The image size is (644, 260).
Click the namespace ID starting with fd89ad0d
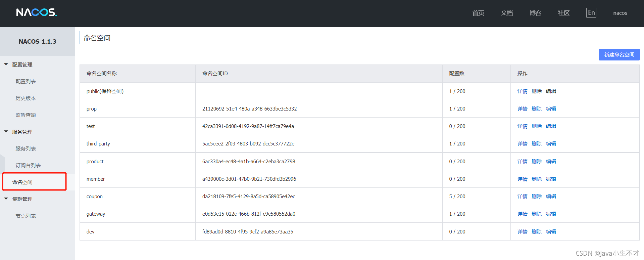248,231
